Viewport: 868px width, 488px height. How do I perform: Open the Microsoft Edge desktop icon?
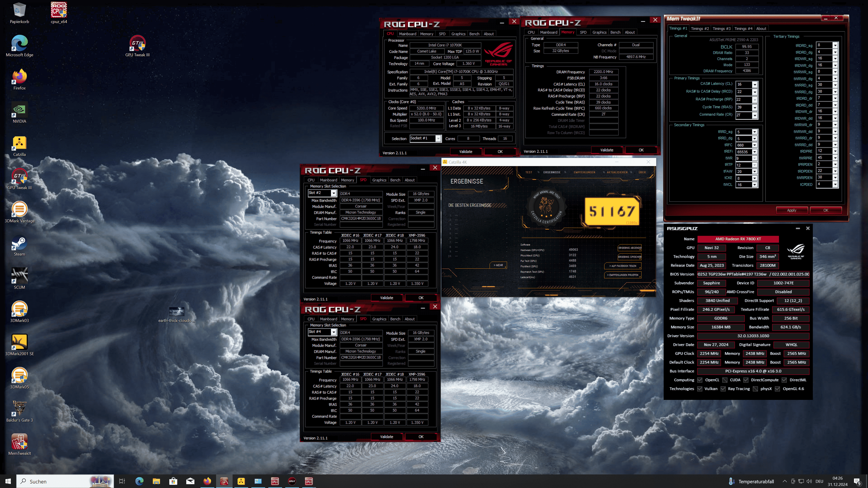coord(19,46)
